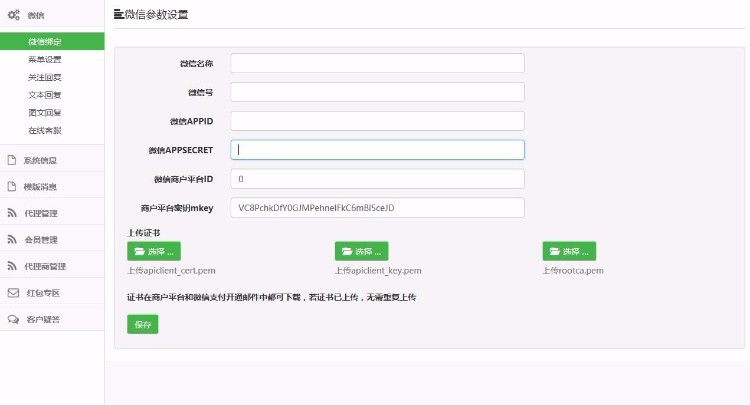Viewport: 750px width, 405px height.
Task: Click the list icon before 微信参数设置 title
Action: coord(118,14)
